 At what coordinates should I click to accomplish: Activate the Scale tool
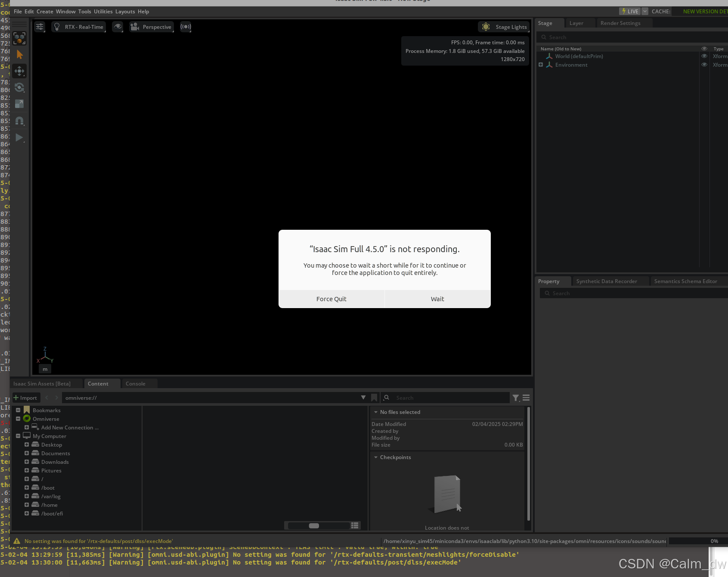pyautogui.click(x=19, y=104)
